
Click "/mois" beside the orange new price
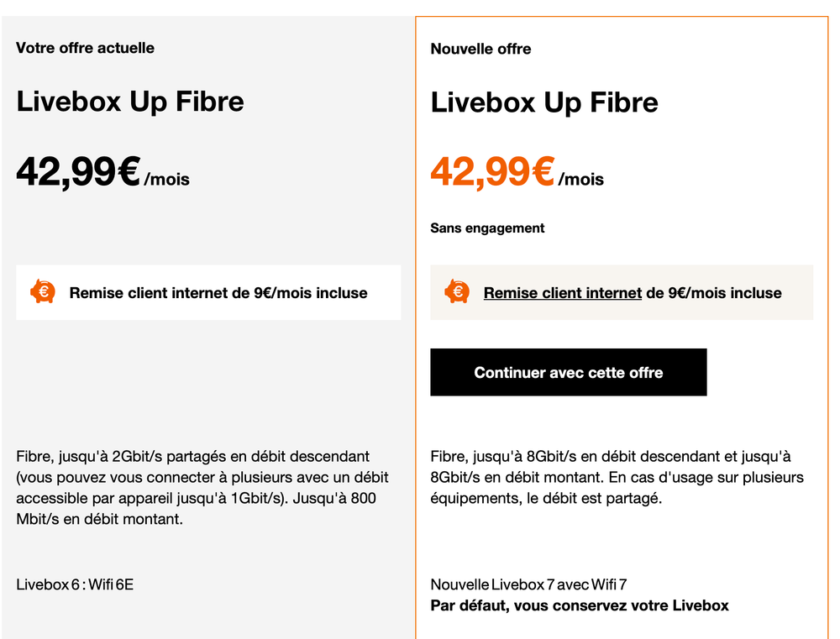click(580, 179)
